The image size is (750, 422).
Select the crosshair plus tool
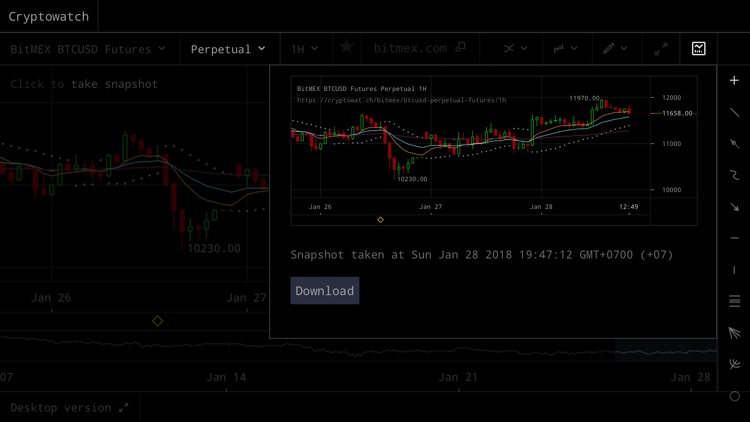[734, 80]
